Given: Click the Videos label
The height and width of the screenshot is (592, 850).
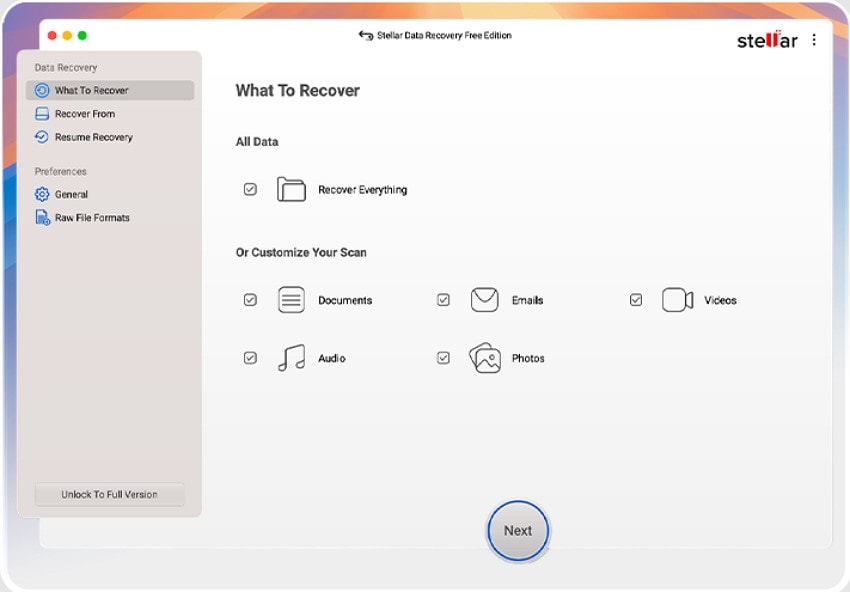Looking at the screenshot, I should [720, 300].
